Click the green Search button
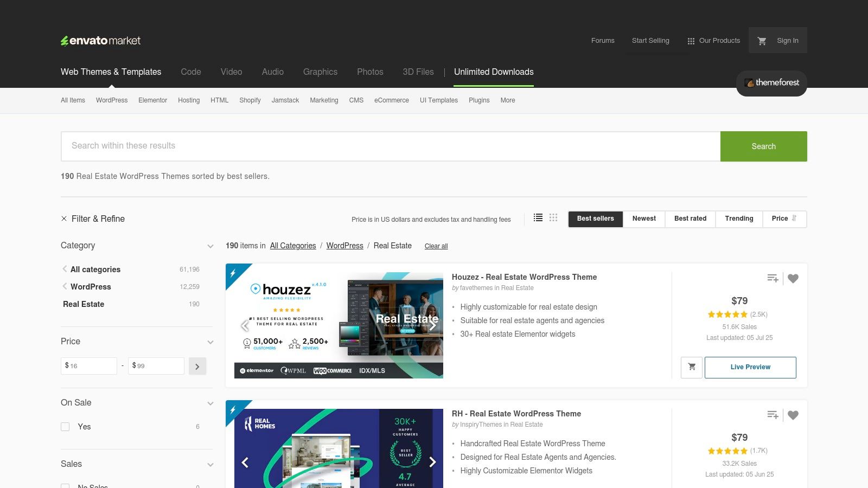 click(764, 146)
